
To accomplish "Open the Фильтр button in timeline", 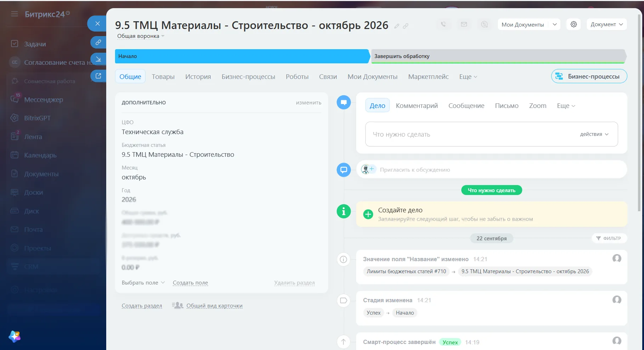I will pos(609,238).
